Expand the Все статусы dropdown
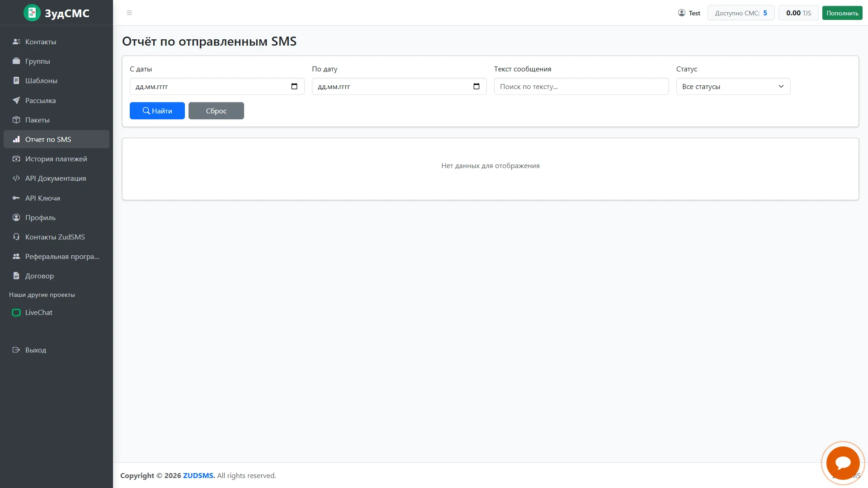Screen dimensions: 868x488 733,86
